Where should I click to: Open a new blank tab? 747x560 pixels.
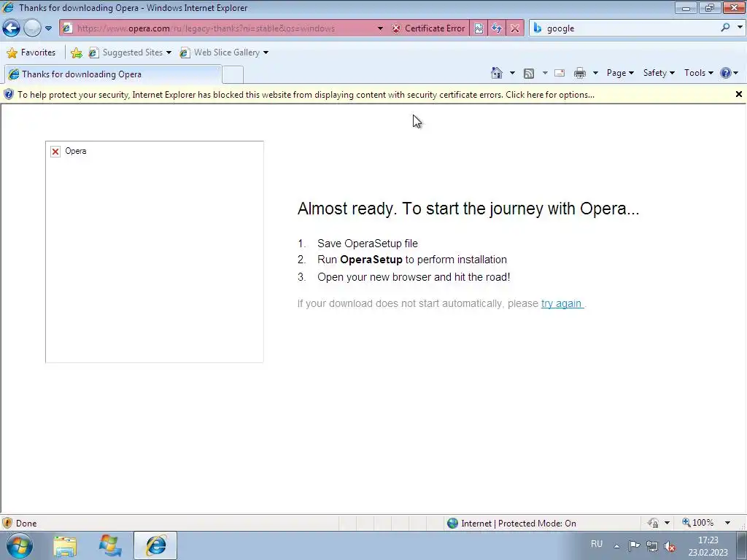(x=233, y=75)
